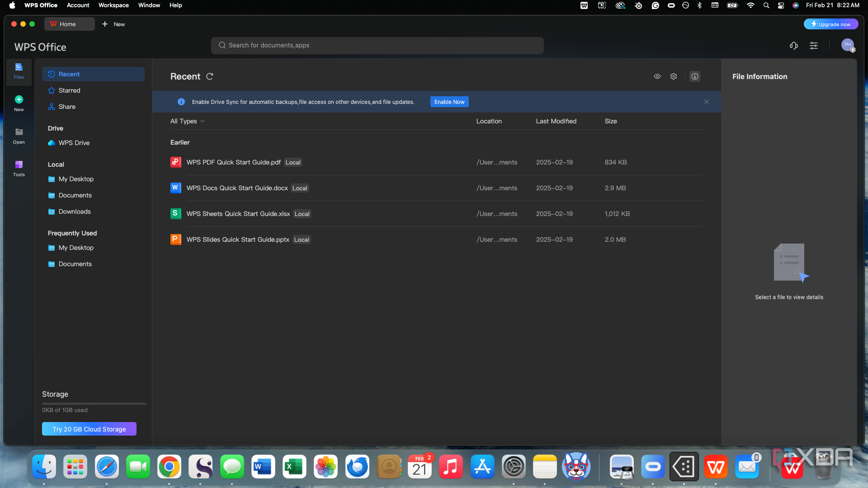The image size is (868, 488).
Task: Click the Slides icon for WPS Slides Quick Start Guide
Action: coord(175,239)
